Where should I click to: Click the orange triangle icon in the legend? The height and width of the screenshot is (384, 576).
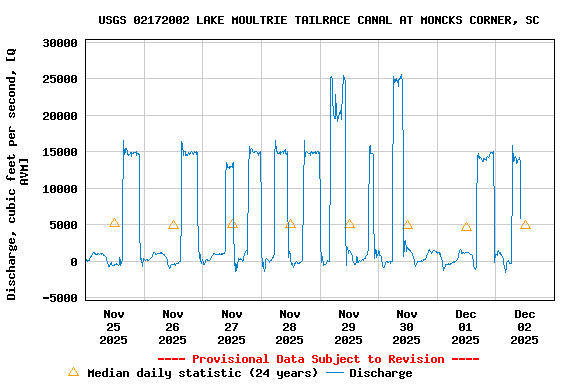coord(73,372)
